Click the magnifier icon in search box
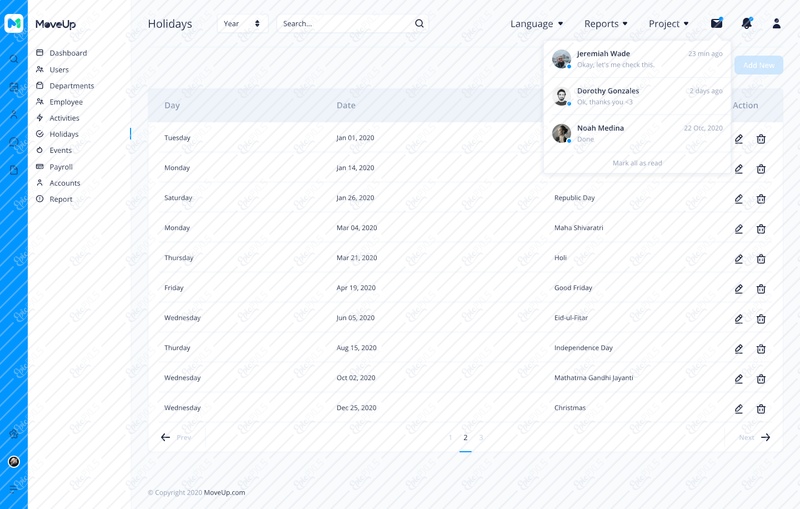 click(x=419, y=23)
